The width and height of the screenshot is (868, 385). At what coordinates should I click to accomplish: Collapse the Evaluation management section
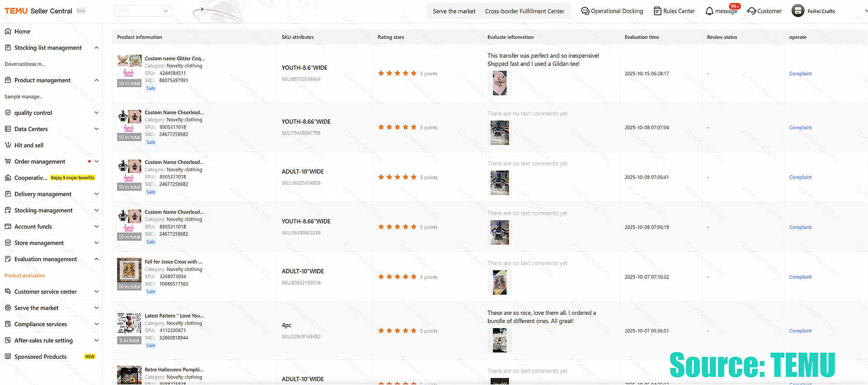coord(96,259)
